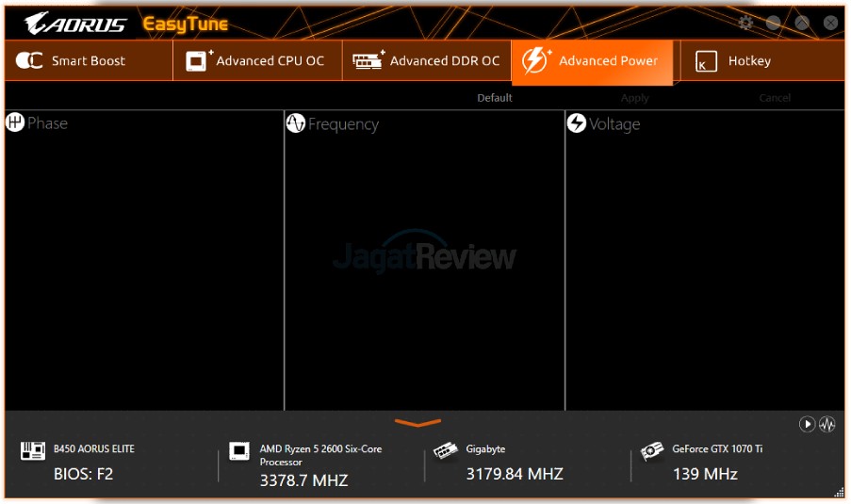Click the AORUS logo
851x504 pixels.
tap(75, 24)
